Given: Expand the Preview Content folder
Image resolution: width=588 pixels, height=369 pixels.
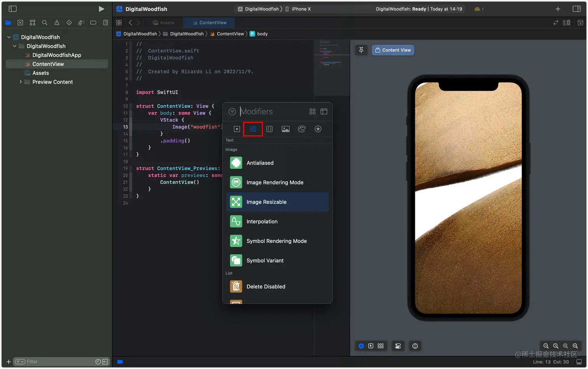Looking at the screenshot, I should coord(21,82).
